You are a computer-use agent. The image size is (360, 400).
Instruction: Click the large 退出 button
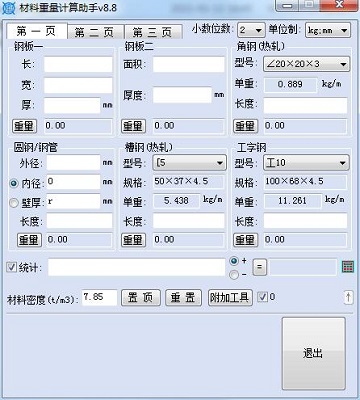[313, 353]
